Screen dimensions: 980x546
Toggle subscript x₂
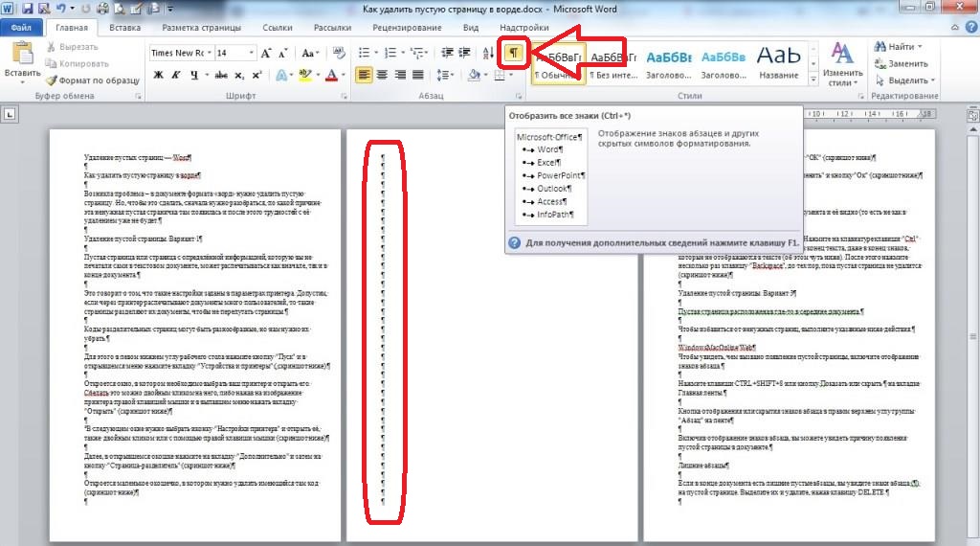click(x=239, y=75)
